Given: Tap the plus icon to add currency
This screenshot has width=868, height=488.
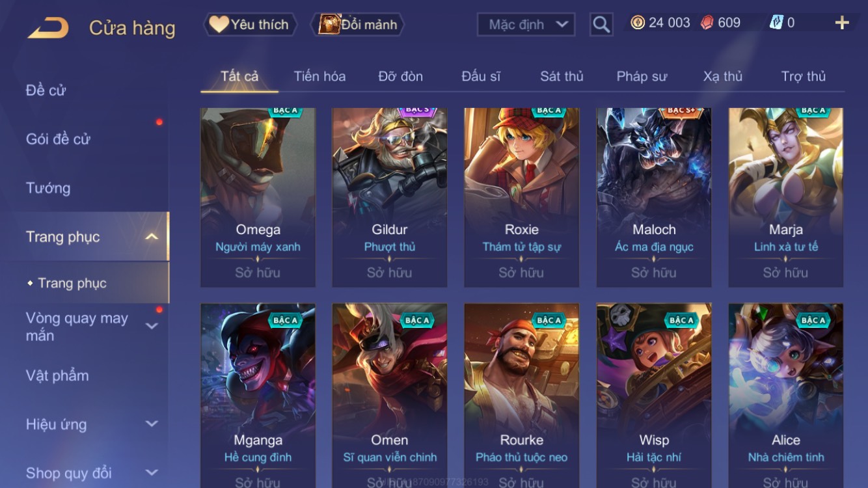Looking at the screenshot, I should point(842,23).
